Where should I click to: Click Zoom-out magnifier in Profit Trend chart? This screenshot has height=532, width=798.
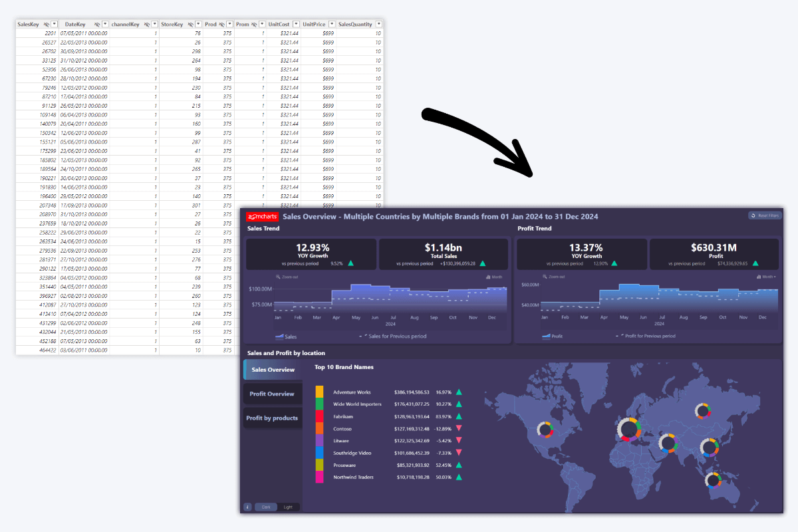tap(545, 277)
